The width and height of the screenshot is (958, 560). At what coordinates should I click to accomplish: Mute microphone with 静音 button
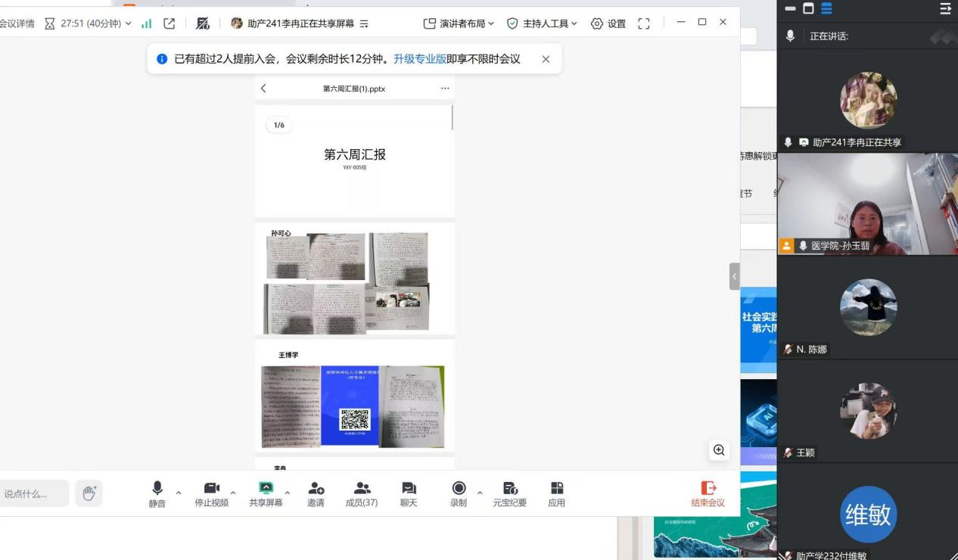(157, 494)
